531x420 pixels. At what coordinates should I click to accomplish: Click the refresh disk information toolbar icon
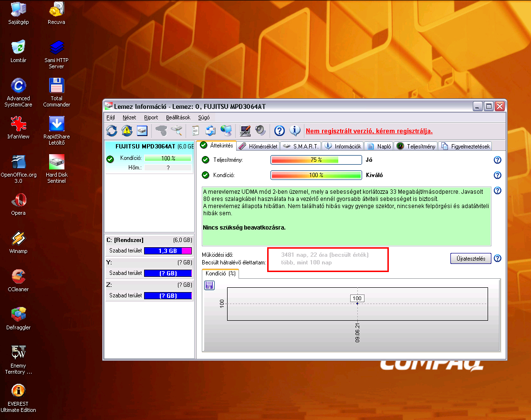(x=112, y=131)
